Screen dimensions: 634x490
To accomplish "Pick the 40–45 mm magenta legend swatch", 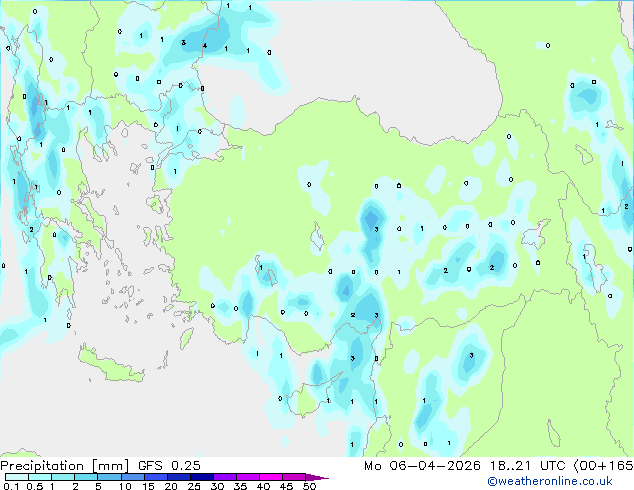I will pos(271,477).
